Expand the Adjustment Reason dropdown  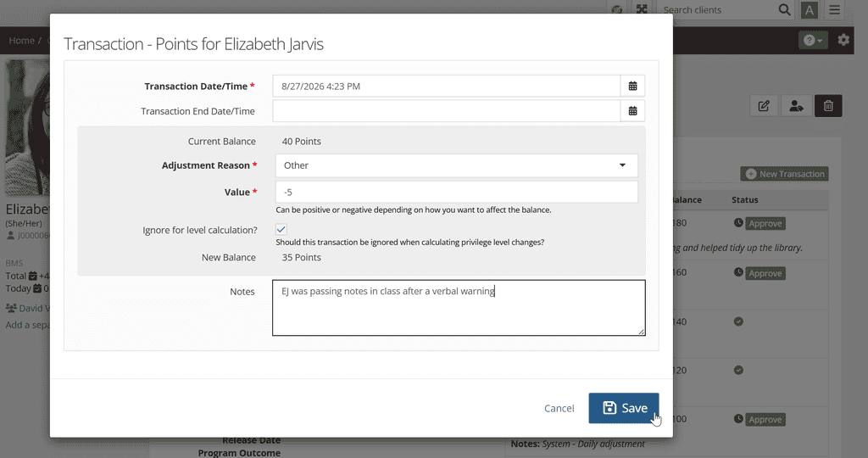tap(457, 165)
